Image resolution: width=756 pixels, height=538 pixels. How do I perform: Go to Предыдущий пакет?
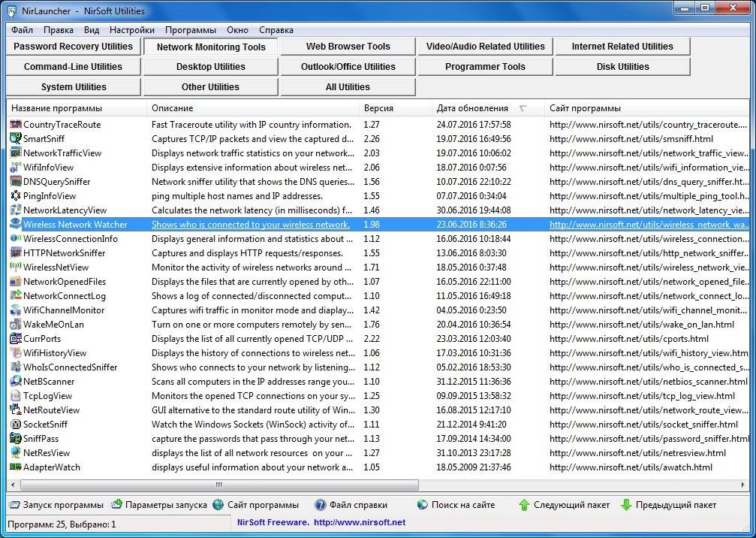pos(668,505)
